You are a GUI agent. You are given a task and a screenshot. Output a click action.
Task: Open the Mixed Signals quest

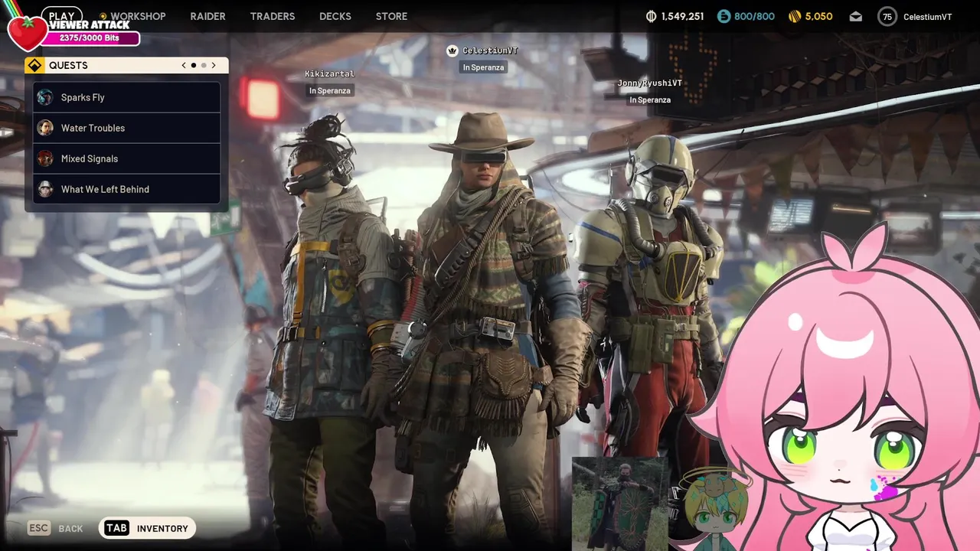[x=127, y=158]
